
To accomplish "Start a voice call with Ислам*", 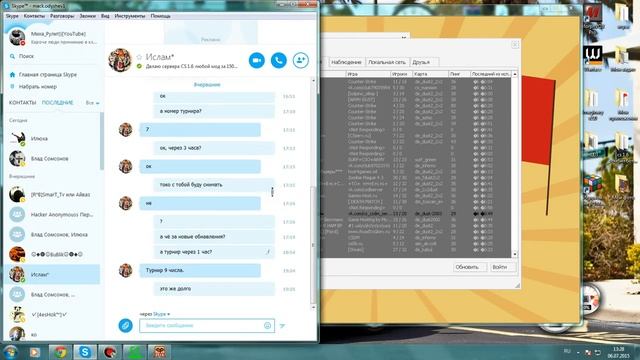I will [x=279, y=60].
